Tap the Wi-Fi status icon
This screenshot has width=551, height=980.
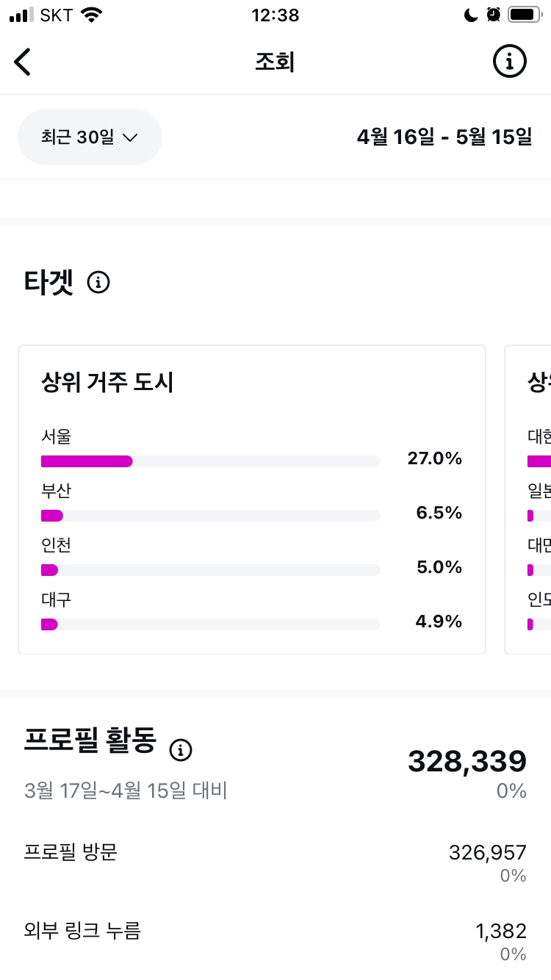tap(92, 15)
